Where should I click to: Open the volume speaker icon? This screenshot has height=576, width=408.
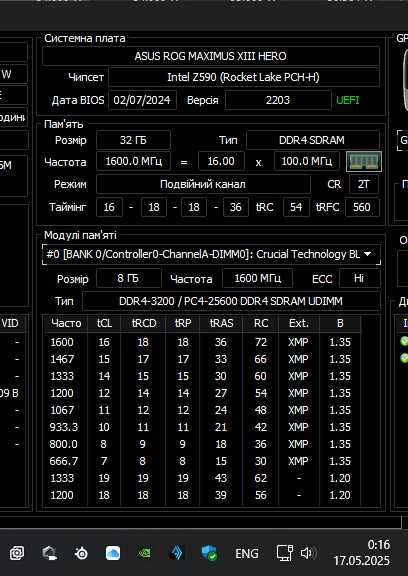pyautogui.click(x=308, y=553)
